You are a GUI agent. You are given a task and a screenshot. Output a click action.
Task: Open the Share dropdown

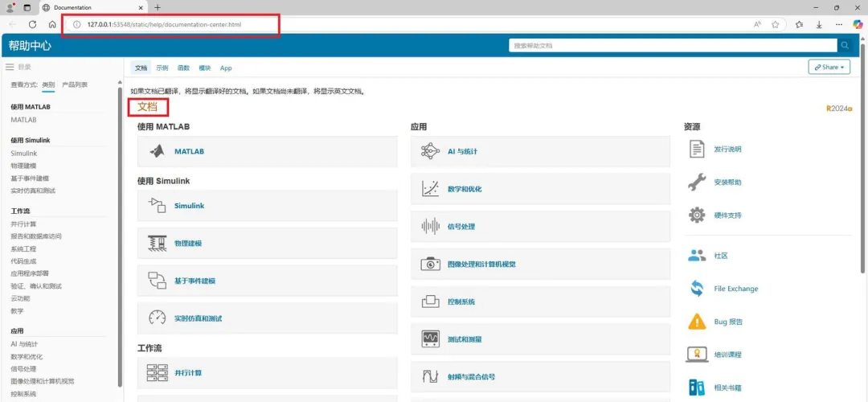click(829, 67)
